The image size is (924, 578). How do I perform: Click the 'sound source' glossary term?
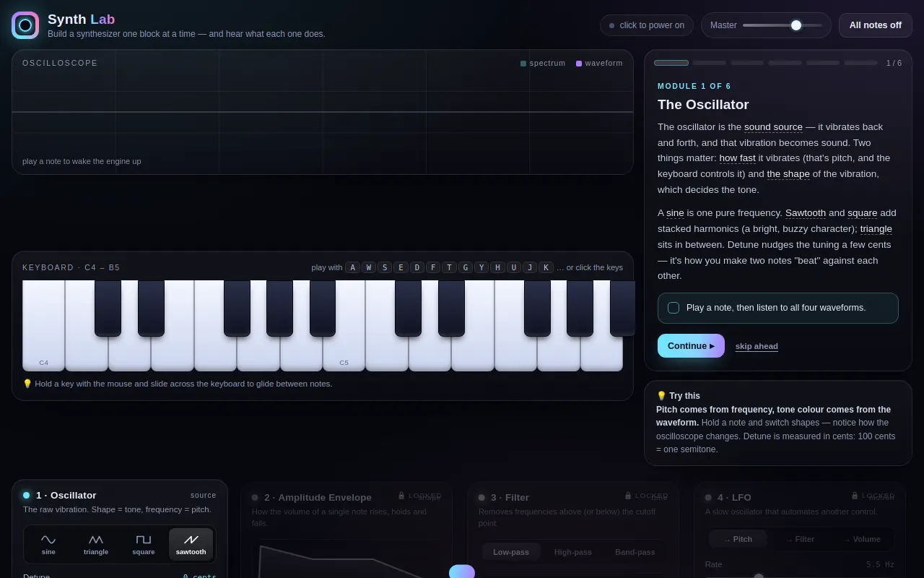[x=773, y=127]
